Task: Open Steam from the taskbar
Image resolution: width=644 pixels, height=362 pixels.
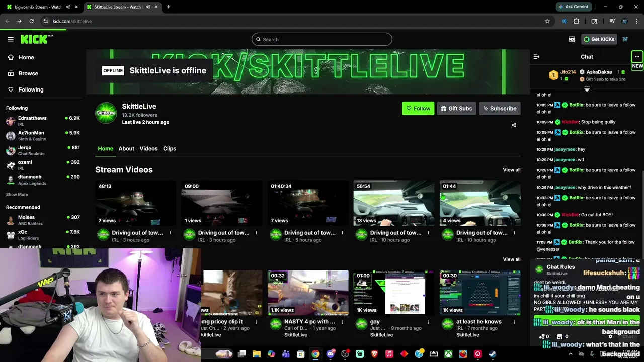Action: (492, 354)
